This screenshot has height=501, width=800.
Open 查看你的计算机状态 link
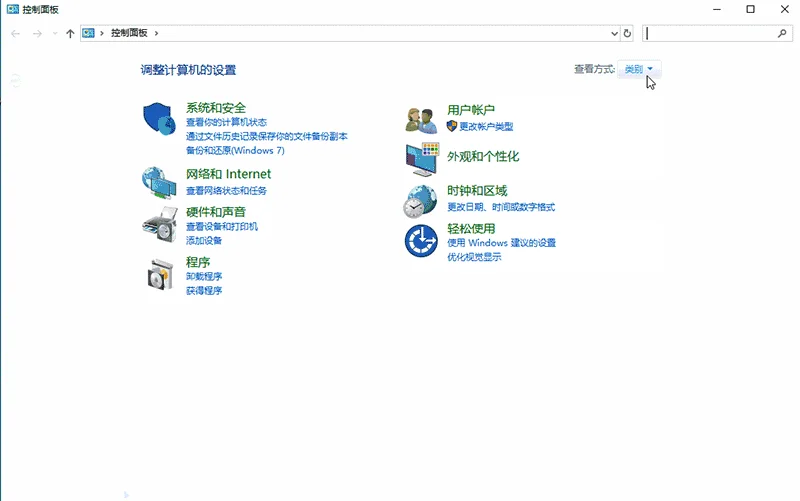coord(226,122)
